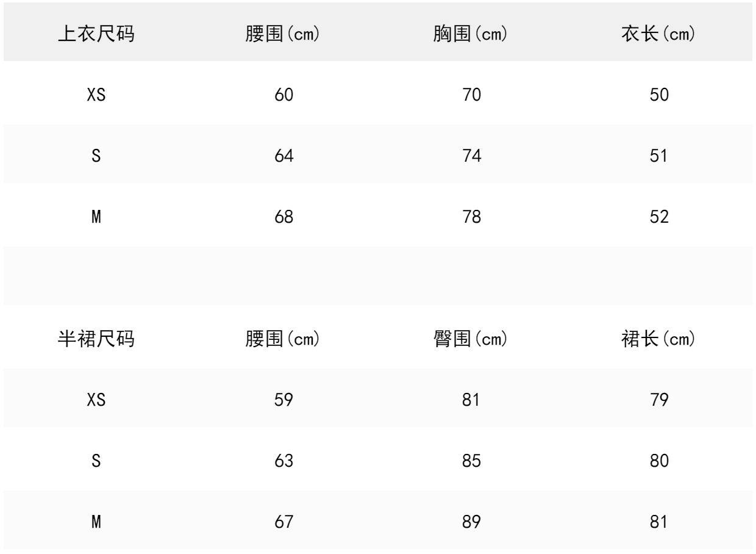Image resolution: width=756 pixels, height=554 pixels.
Task: Click the top length value 51
Action: click(x=658, y=156)
